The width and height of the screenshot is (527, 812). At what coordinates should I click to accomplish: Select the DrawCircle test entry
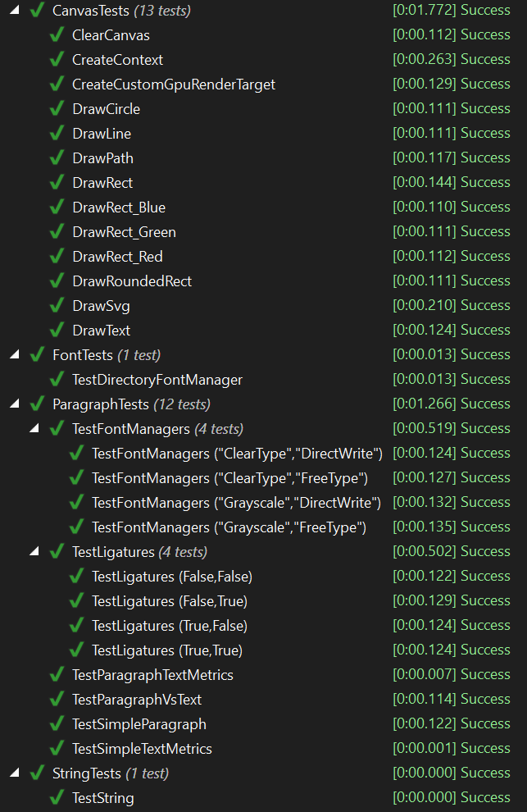click(106, 109)
